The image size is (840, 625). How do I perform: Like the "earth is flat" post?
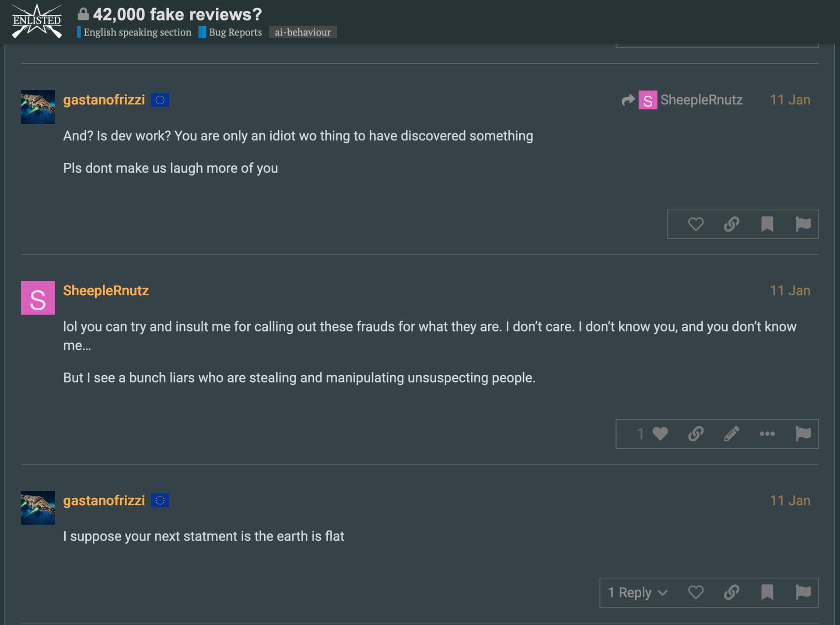[696, 593]
